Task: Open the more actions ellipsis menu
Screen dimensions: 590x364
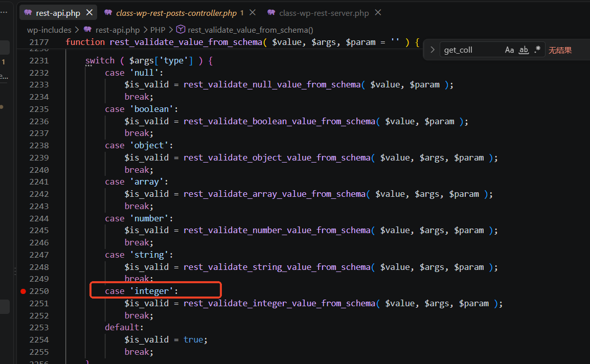Action: (x=4, y=12)
